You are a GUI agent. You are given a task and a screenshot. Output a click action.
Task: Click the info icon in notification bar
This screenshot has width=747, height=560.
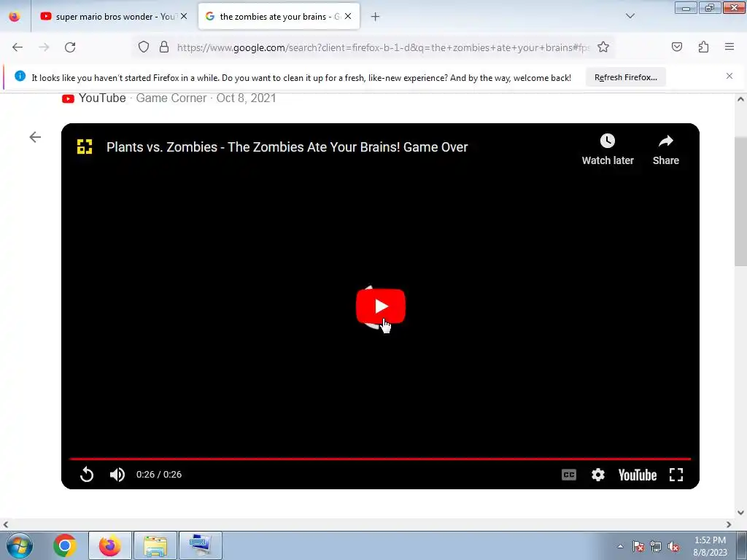(20, 76)
